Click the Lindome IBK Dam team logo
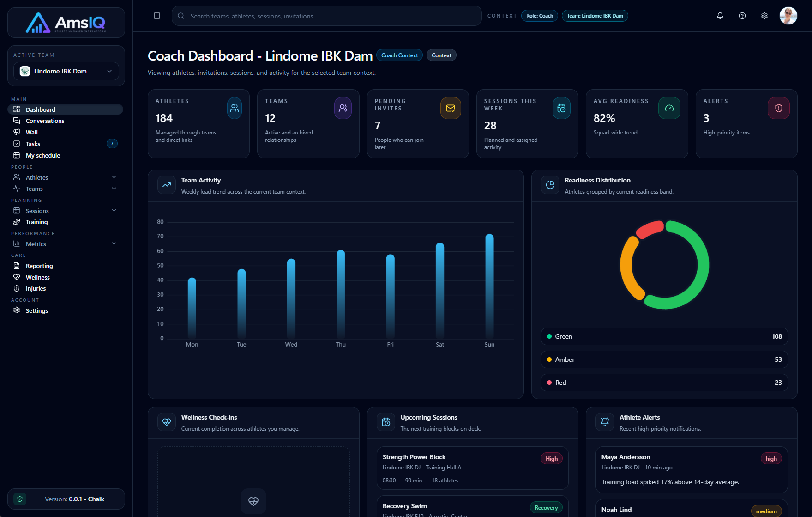This screenshot has height=517, width=812. pyautogui.click(x=25, y=71)
